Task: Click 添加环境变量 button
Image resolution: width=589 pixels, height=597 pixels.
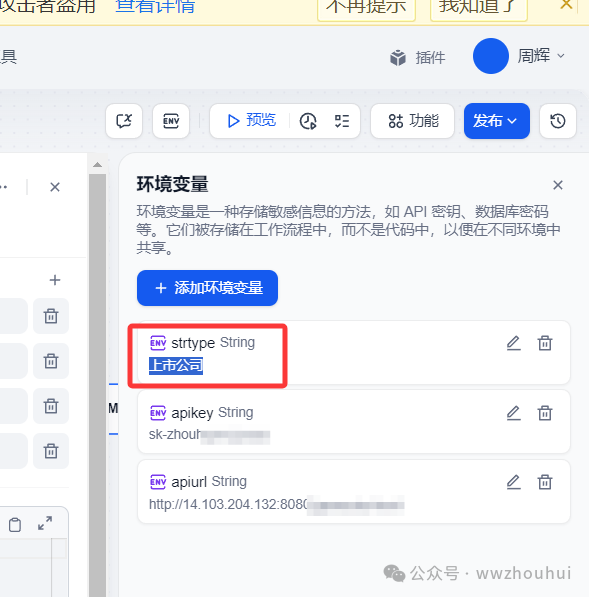Action: click(208, 288)
